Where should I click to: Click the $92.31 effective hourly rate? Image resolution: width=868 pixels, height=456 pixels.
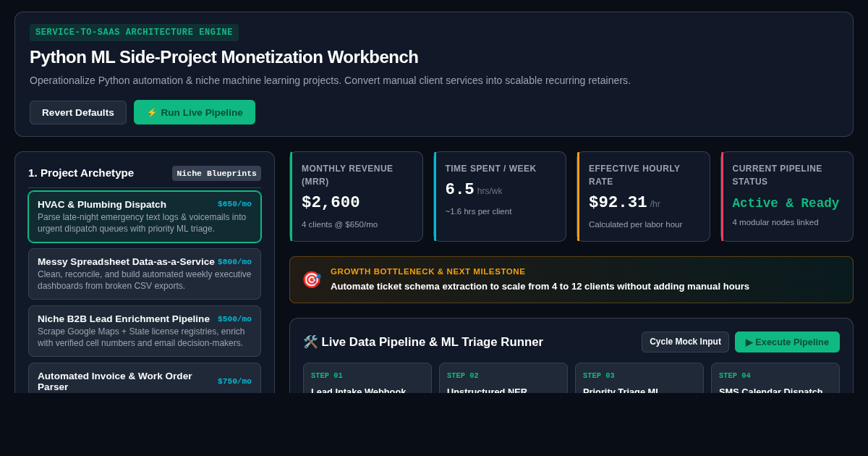[624, 203]
